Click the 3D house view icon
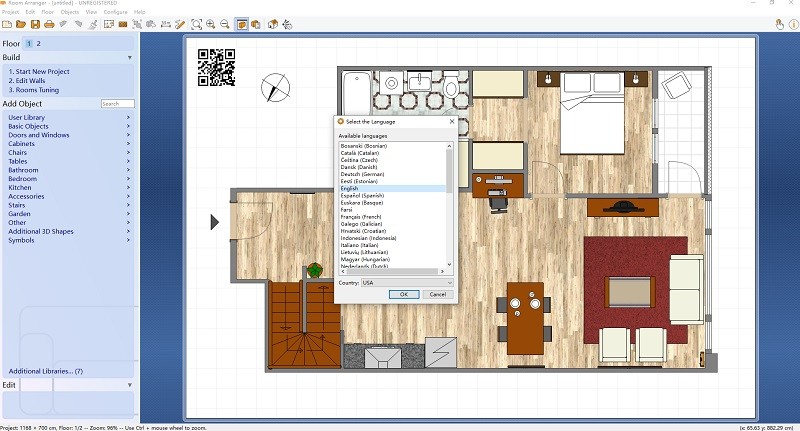The height and width of the screenshot is (431, 800). [x=273, y=24]
